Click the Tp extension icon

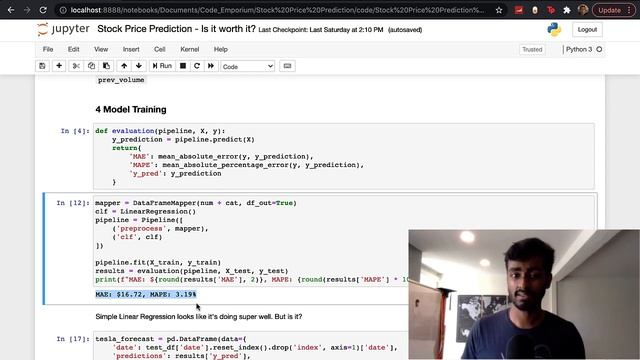click(x=551, y=10)
